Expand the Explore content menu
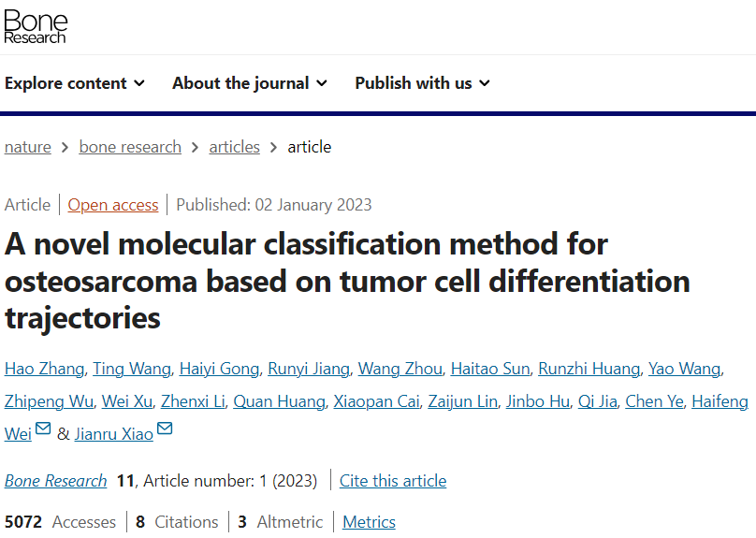This screenshot has height=538, width=756. coord(75,83)
